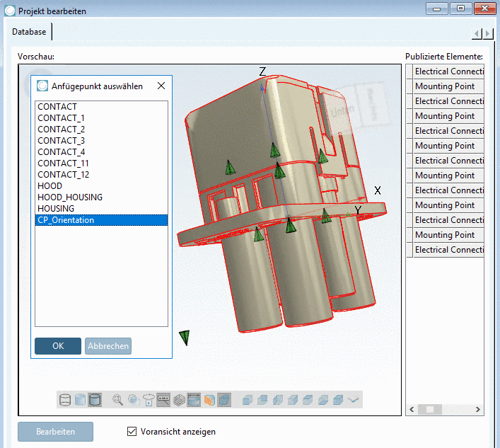Viewport: 500px width, 448px height.
Task: Switch to wireframe cylinder display mode
Action: point(65,400)
